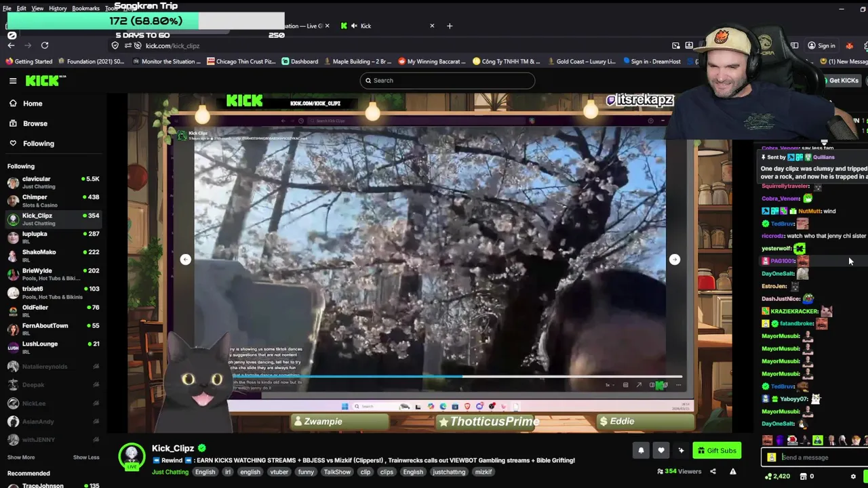Open ShakoMako channel in Following list
This screenshot has height=488, width=868.
53,256
